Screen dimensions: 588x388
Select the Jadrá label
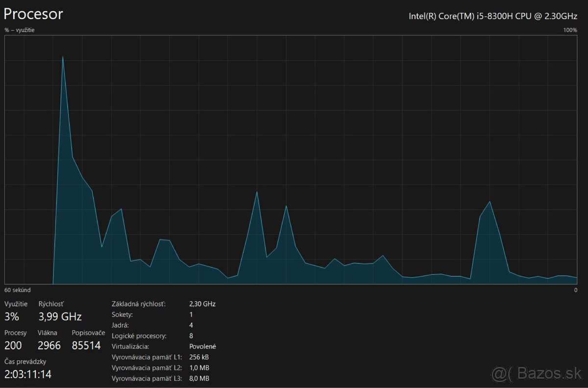pos(120,325)
